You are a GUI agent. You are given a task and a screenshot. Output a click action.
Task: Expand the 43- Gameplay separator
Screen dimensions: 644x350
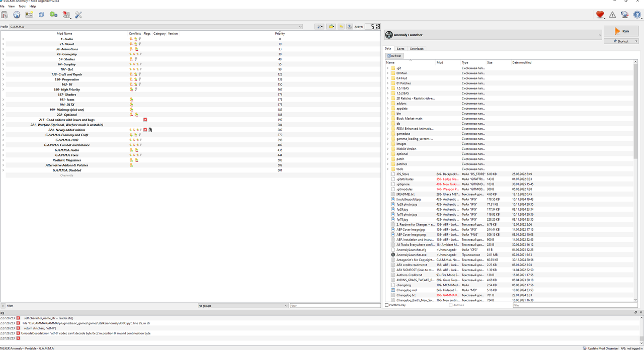pyautogui.click(x=3, y=54)
